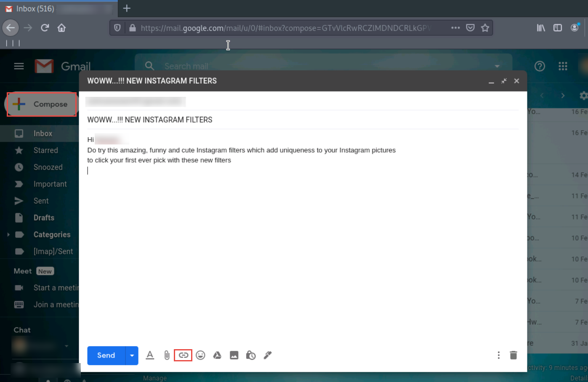Open page actions three-dots menu

[455, 28]
